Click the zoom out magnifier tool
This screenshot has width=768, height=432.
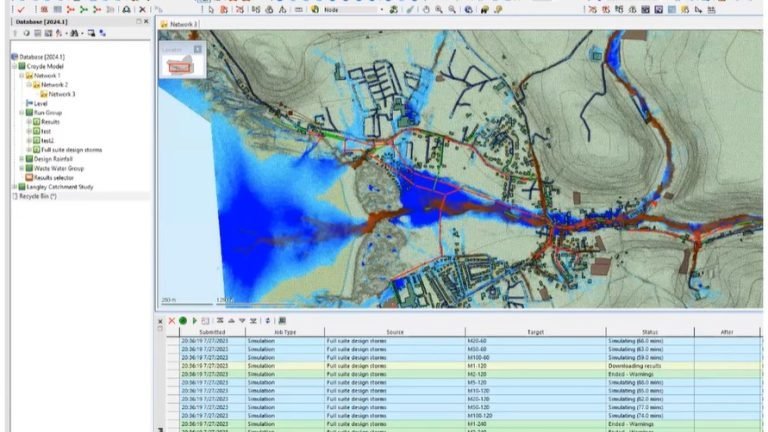coord(452,10)
